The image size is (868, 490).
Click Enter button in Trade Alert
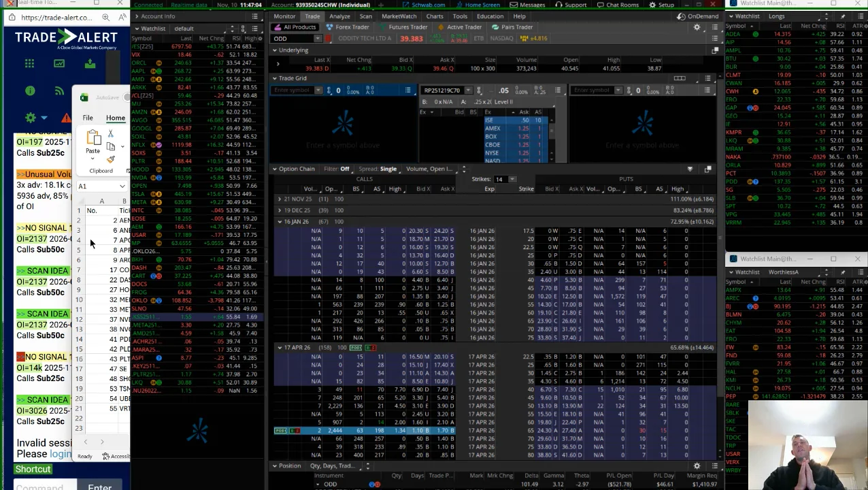99,487
